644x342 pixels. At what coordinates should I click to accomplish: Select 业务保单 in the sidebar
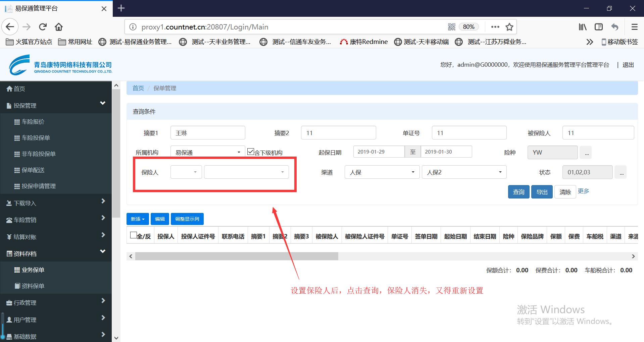click(33, 270)
